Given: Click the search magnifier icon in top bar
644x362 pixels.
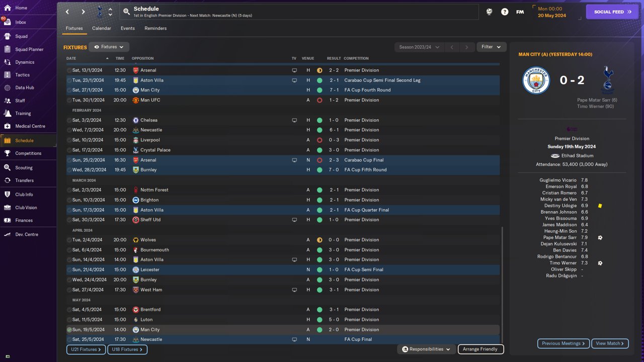Looking at the screenshot, I should tap(127, 12).
